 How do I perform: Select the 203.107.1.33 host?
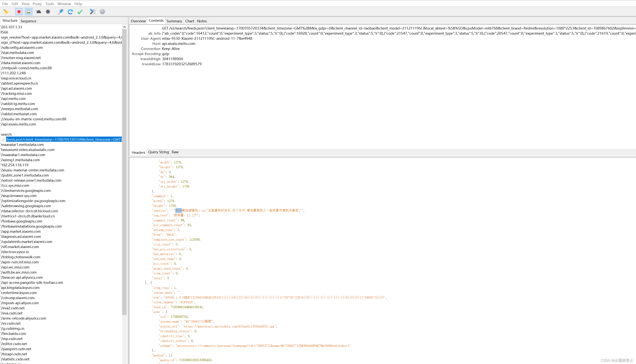tap(11, 27)
